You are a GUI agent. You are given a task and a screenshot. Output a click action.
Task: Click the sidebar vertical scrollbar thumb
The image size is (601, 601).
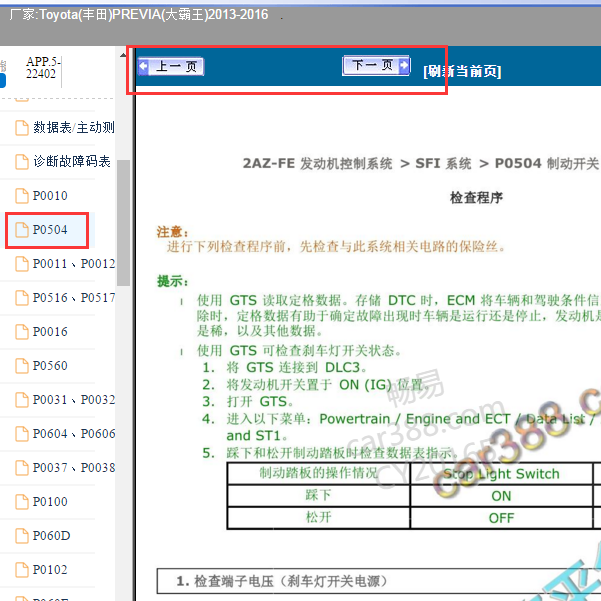click(x=123, y=223)
